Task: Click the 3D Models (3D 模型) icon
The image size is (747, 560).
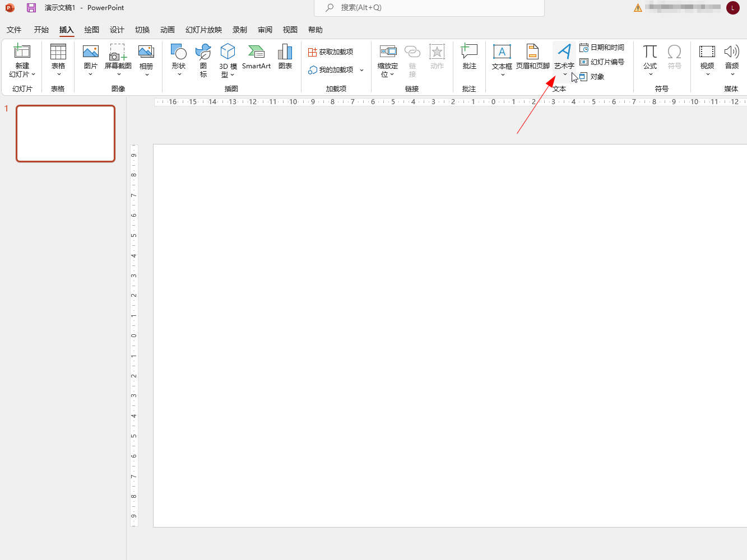Action: 228,52
